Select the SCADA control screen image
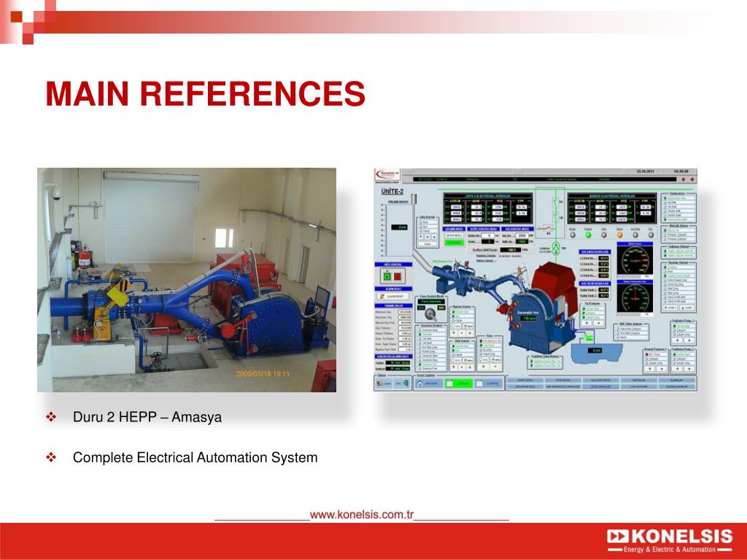Image resolution: width=747 pixels, height=560 pixels. (535, 280)
